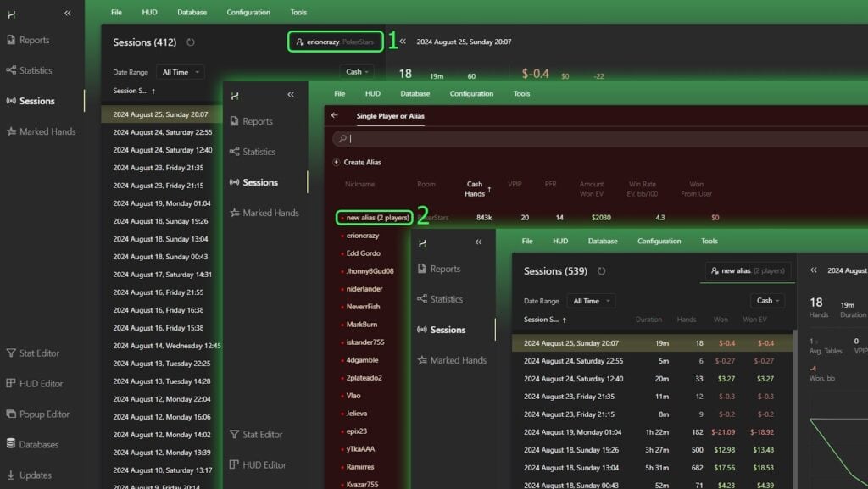Click into the player search field
This screenshot has width=868, height=489.
coord(593,138)
